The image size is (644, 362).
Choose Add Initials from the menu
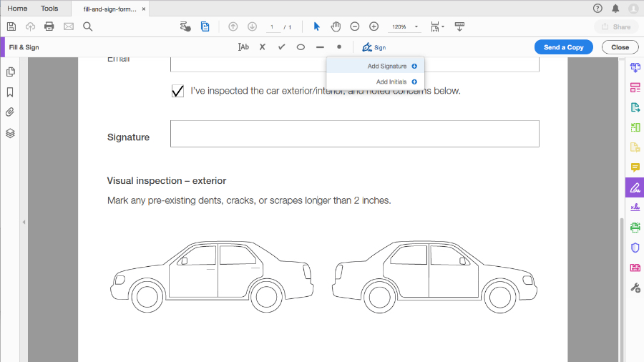pos(391,82)
